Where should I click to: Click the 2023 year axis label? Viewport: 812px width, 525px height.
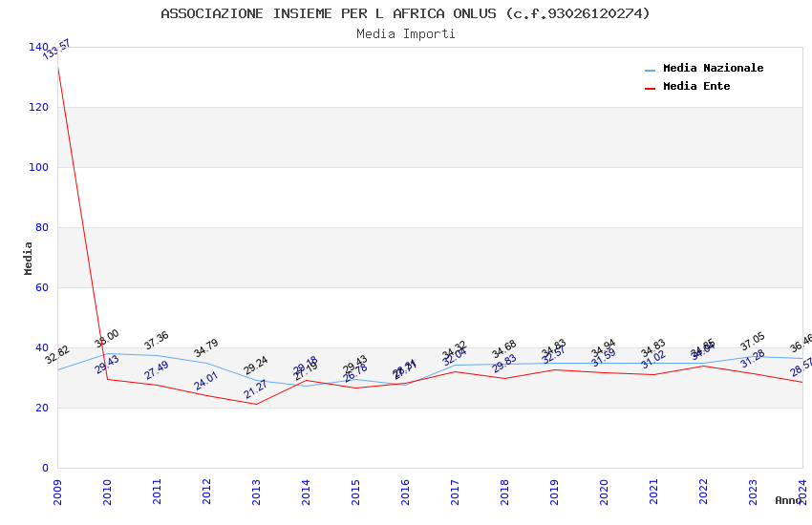pyautogui.click(x=754, y=492)
